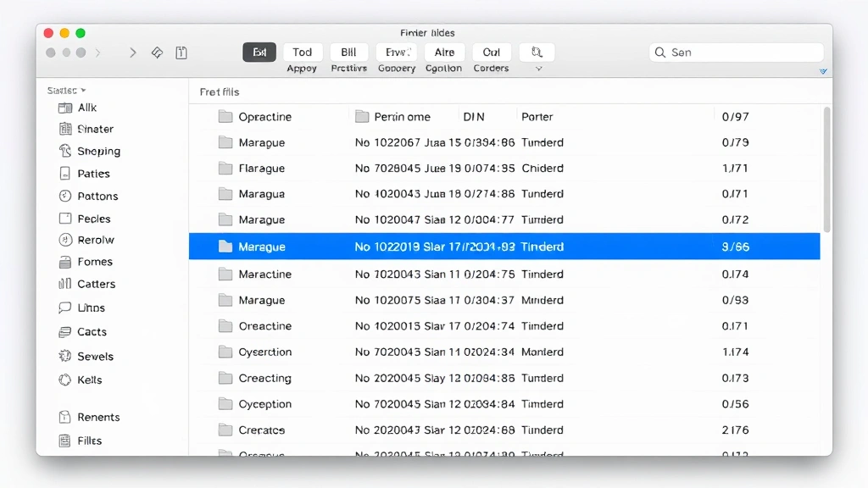The height and width of the screenshot is (488, 868).
Task: Click the Bill filter button
Action: click(348, 52)
